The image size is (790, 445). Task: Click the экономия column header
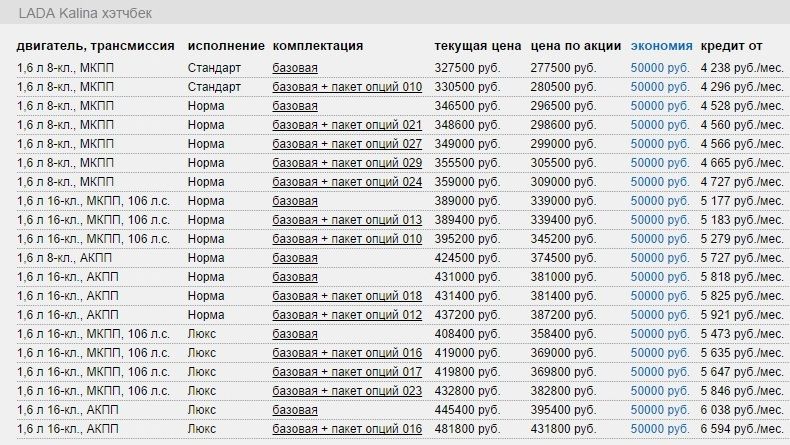point(661,46)
